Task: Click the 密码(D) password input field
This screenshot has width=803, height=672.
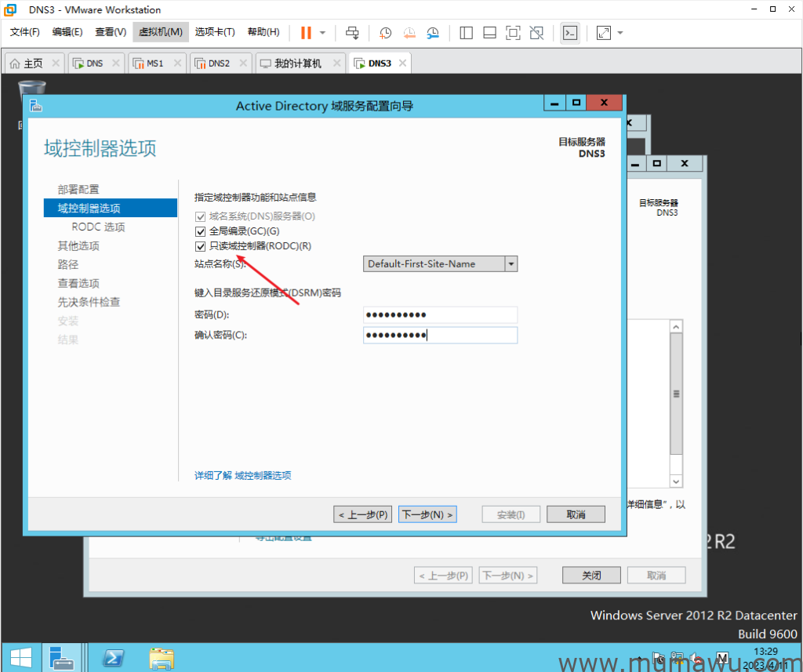Action: point(440,314)
